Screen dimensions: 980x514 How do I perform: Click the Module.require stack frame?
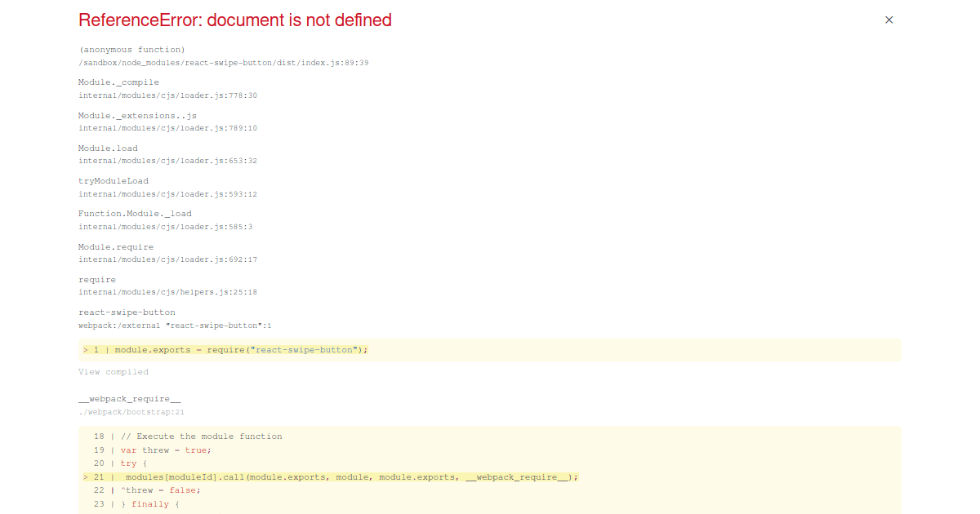click(115, 246)
